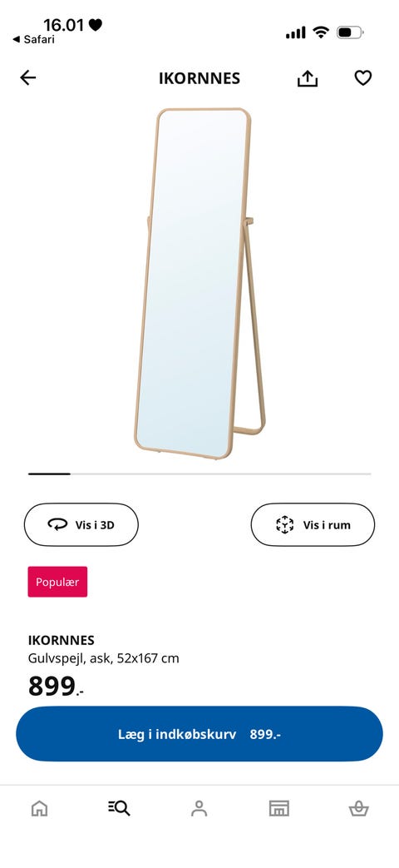Open the search and browse tab icon
Viewport: 399px width, 868px height.
coord(119,808)
